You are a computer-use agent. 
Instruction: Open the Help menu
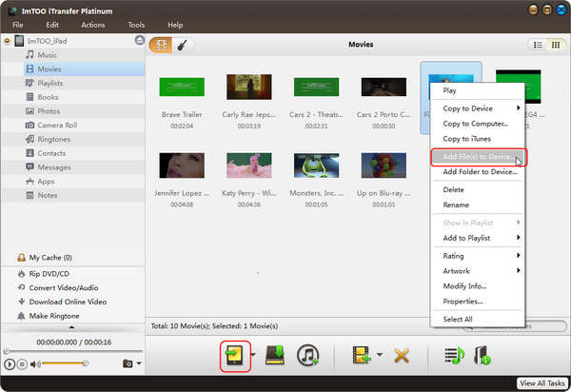[x=175, y=25]
